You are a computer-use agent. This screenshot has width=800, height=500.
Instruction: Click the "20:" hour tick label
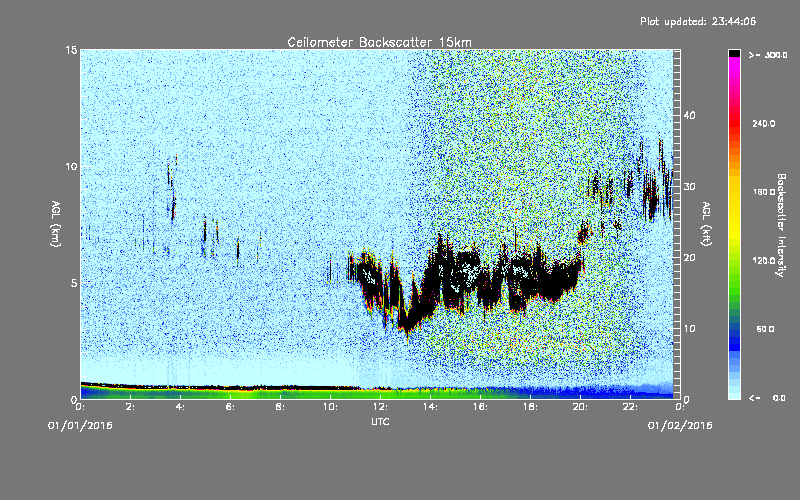click(581, 407)
